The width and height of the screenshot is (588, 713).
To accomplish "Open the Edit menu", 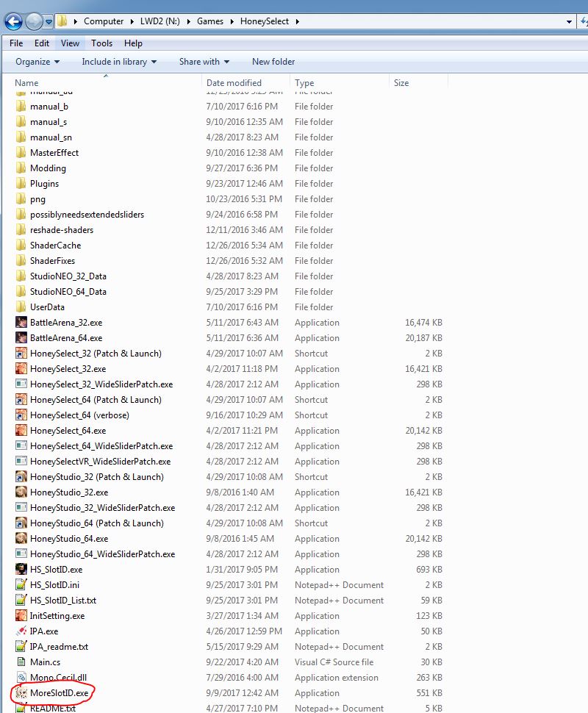I will (41, 43).
